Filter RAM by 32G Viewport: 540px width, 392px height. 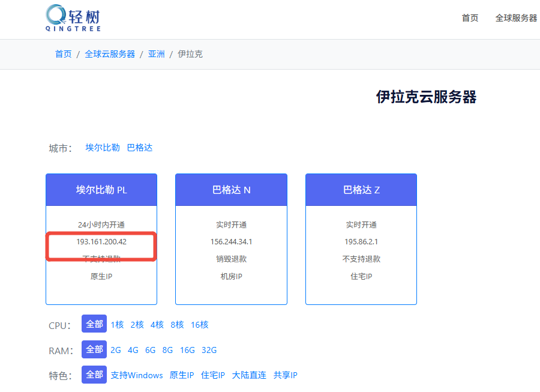tap(209, 350)
